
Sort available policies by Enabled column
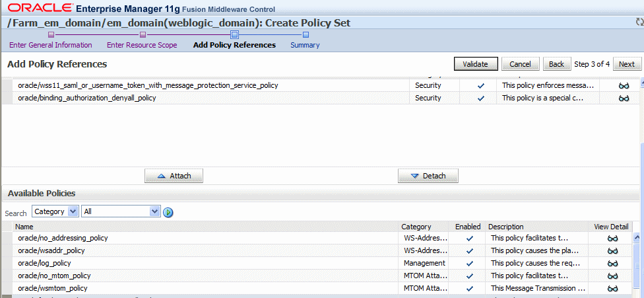pos(468,227)
